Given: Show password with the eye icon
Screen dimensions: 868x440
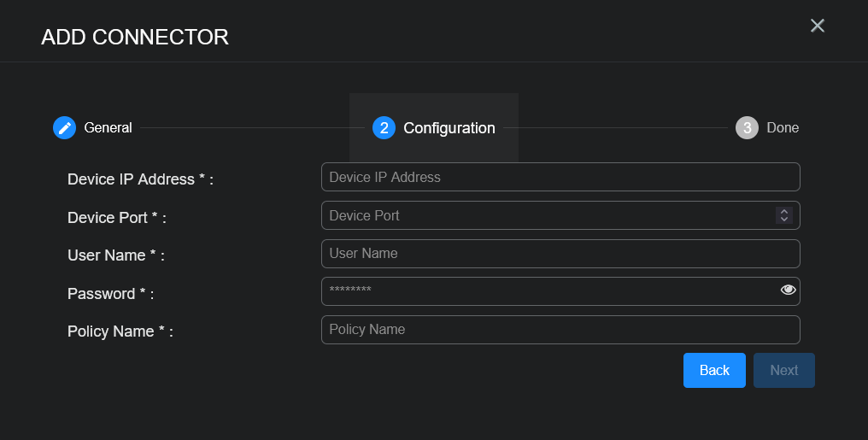Looking at the screenshot, I should pos(788,290).
